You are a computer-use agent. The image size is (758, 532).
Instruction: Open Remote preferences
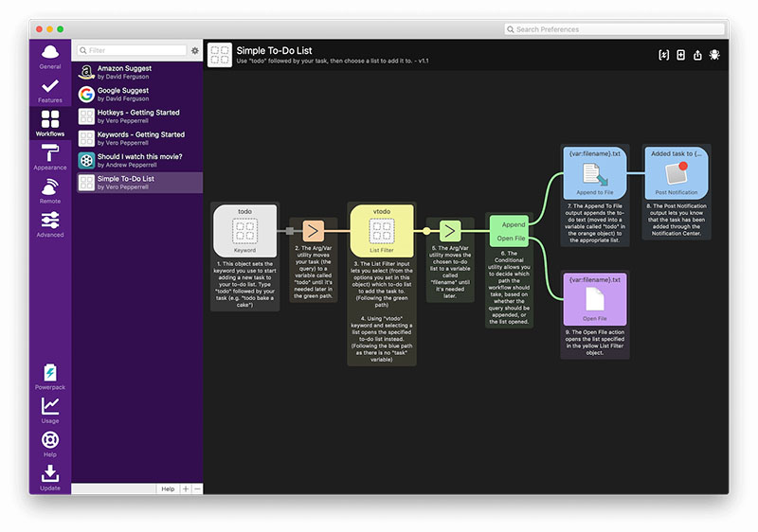point(50,191)
